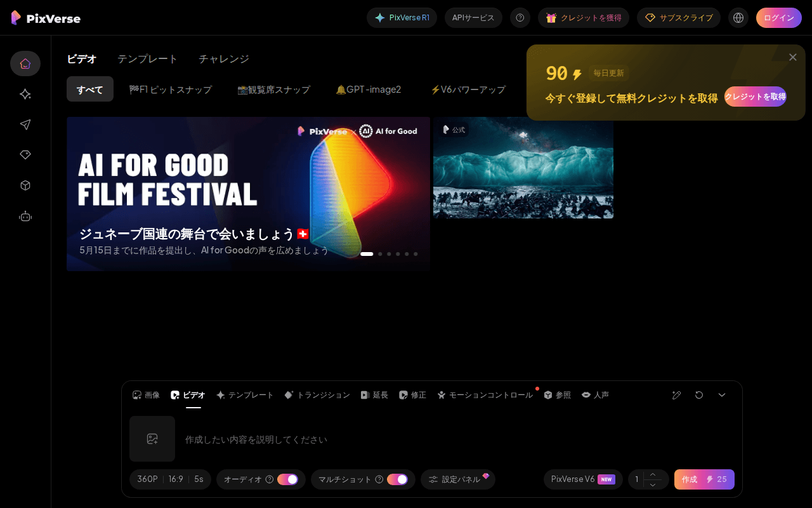Select the 画像 tab in creation panel
Image resolution: width=812 pixels, height=508 pixels.
[146, 395]
